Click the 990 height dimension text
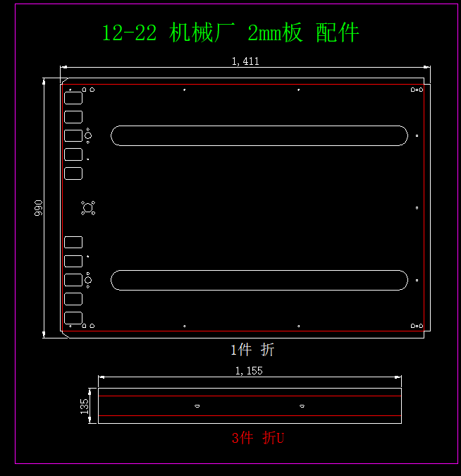Screen dimensions: 461x476 [39, 208]
